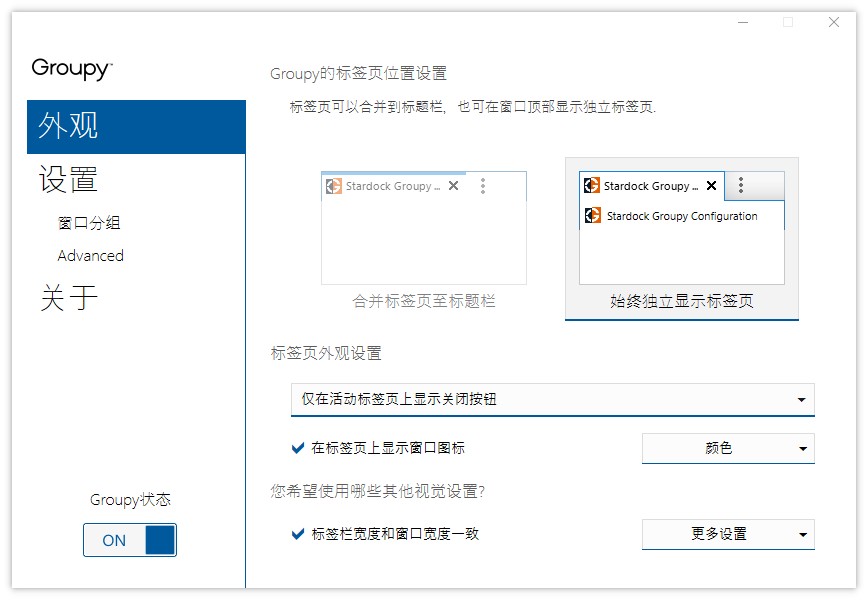
Task: Click the Stardock Groupy icon on the left preview tab
Action: click(333, 185)
